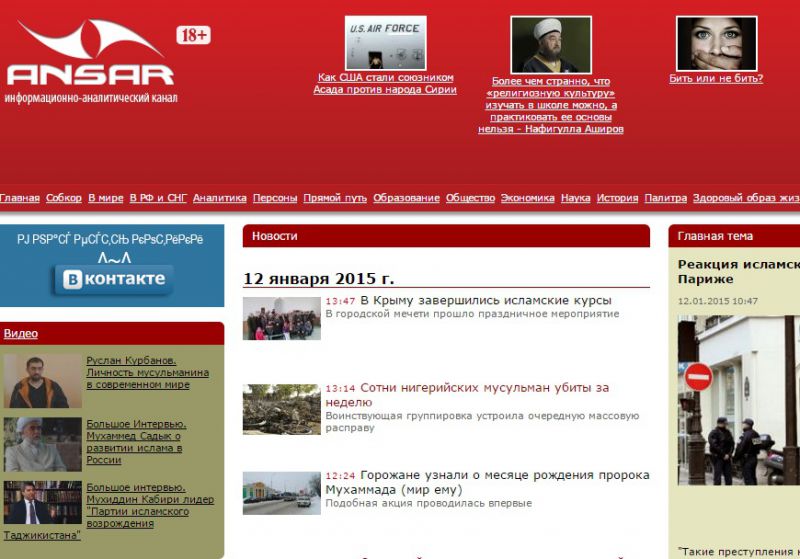Open the Общество section
Image resolution: width=800 pixels, height=559 pixels.
tap(470, 198)
